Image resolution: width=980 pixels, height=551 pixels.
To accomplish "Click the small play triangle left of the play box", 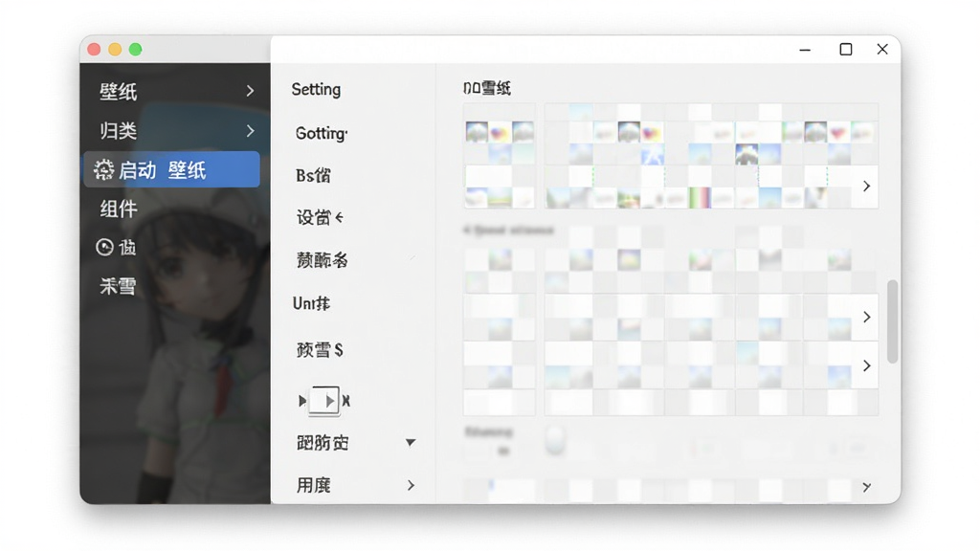I will click(x=302, y=401).
